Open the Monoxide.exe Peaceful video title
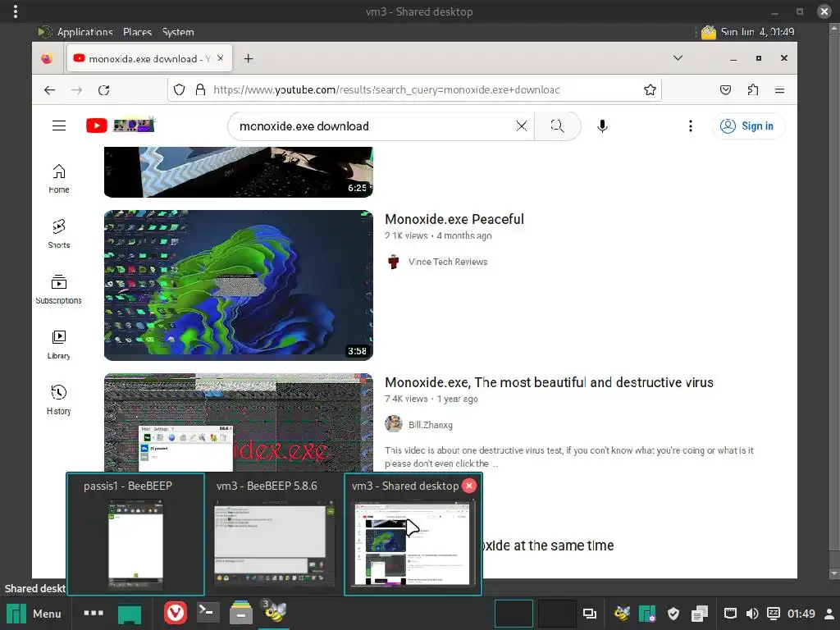This screenshot has width=840, height=630. [x=454, y=219]
